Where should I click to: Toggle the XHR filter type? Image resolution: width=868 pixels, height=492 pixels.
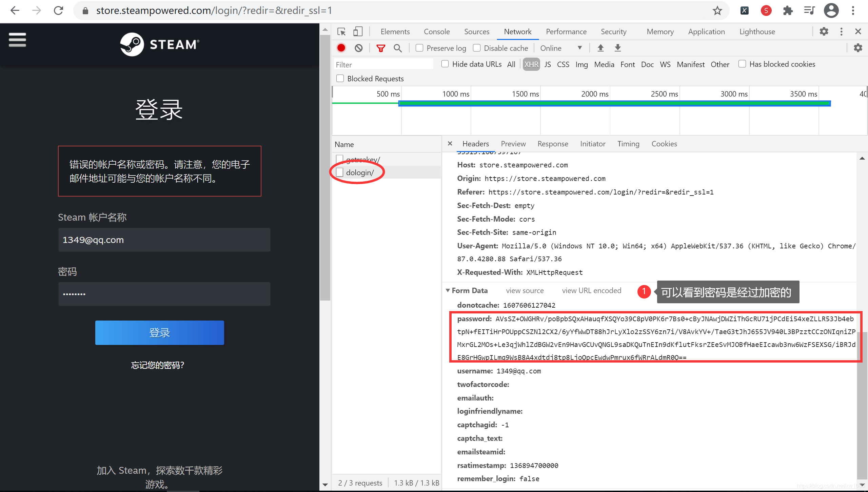coord(531,64)
